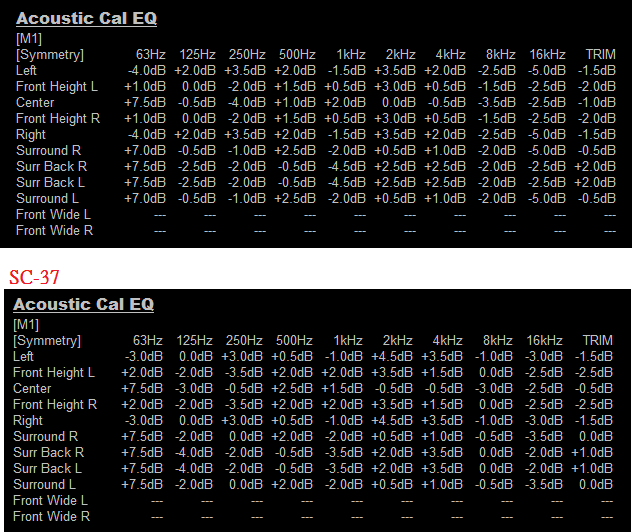Viewport: 632px width, 532px height.
Task: Select the 'Right' row label in SC-37 table
Action: (28, 421)
